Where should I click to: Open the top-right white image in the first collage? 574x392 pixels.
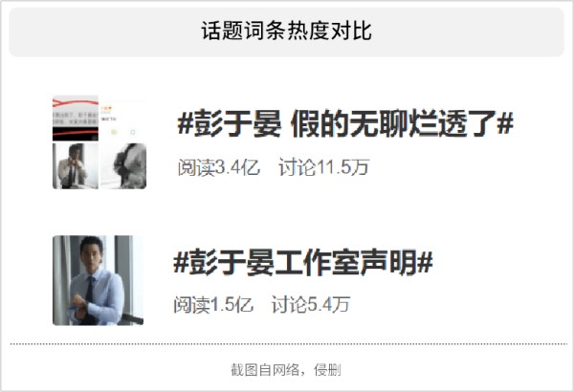[123, 119]
